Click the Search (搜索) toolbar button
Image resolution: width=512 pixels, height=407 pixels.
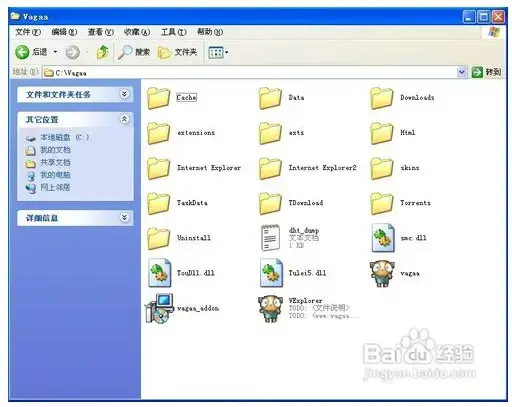(134, 52)
